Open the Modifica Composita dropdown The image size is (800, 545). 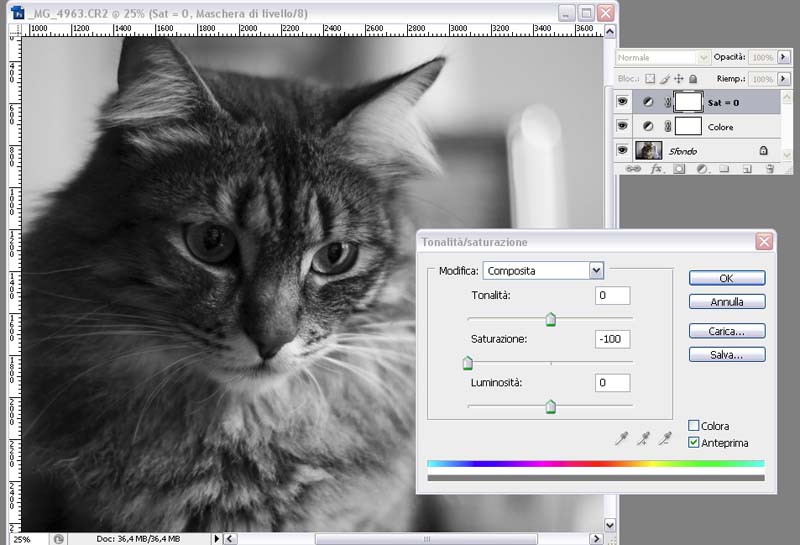click(597, 270)
